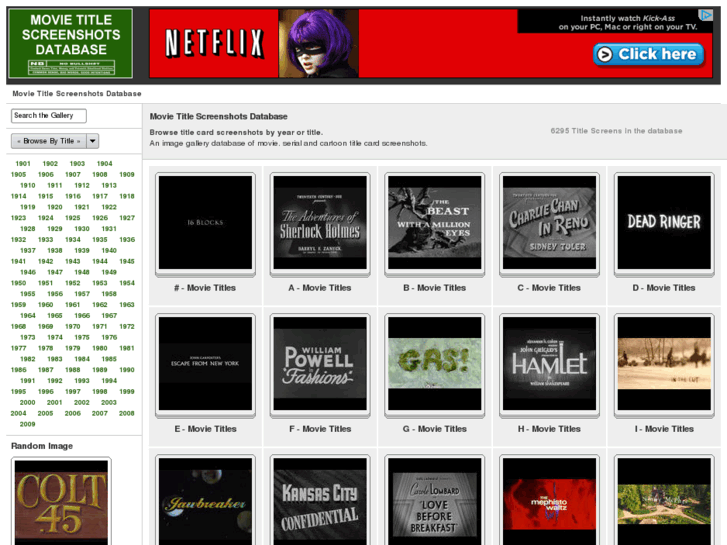Open the 'A - Movie Titles' link

pyautogui.click(x=319, y=288)
